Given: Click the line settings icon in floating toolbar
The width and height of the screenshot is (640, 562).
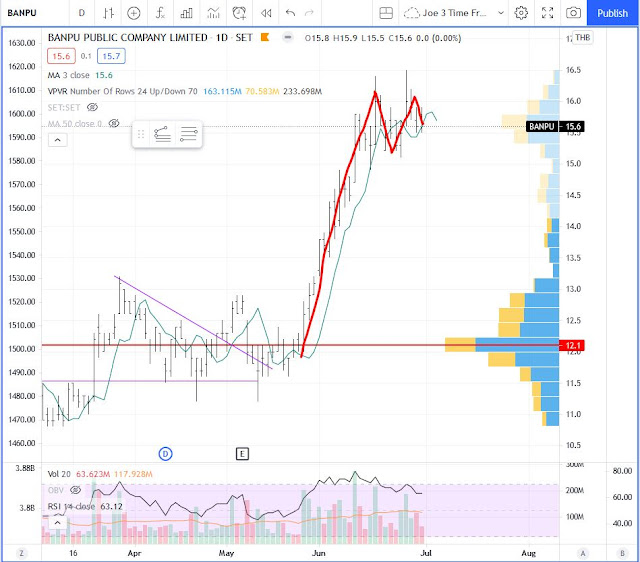Looking at the screenshot, I should click(189, 134).
